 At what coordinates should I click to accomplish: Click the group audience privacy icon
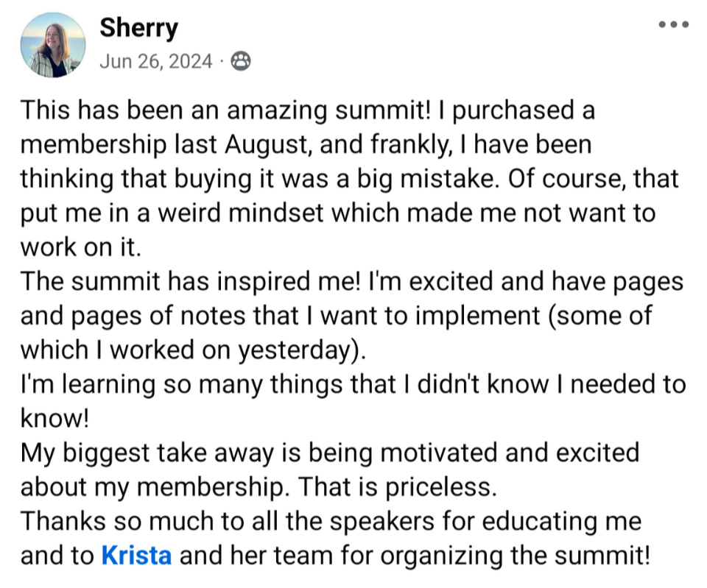[x=240, y=62]
